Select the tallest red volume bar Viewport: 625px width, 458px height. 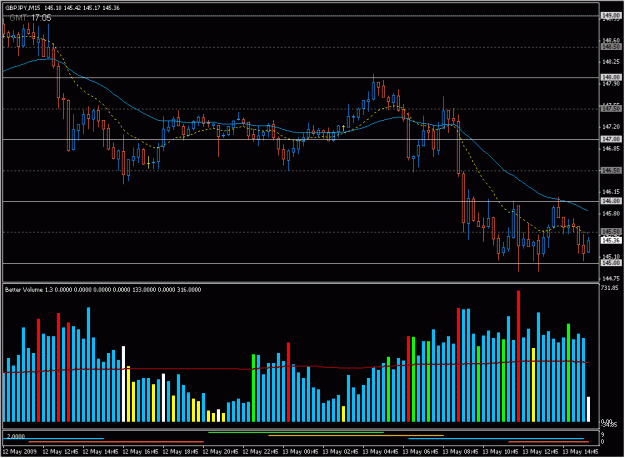518,356
